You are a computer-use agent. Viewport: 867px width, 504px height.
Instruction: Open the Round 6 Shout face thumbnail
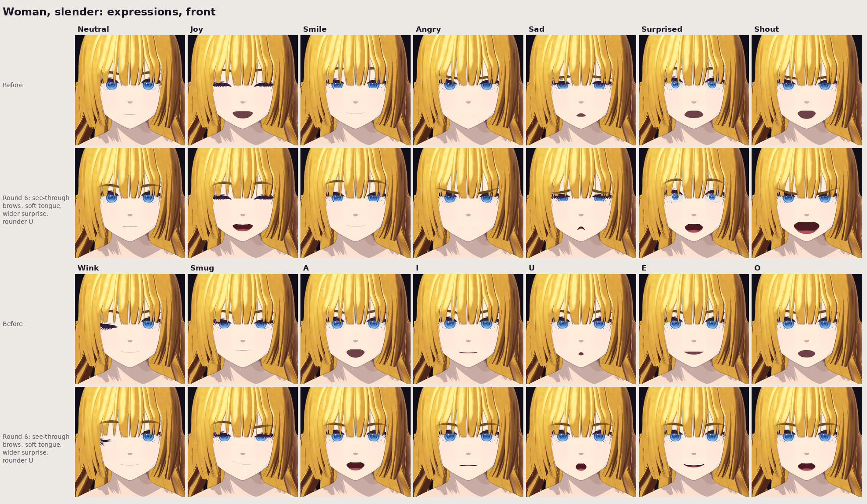pos(807,203)
